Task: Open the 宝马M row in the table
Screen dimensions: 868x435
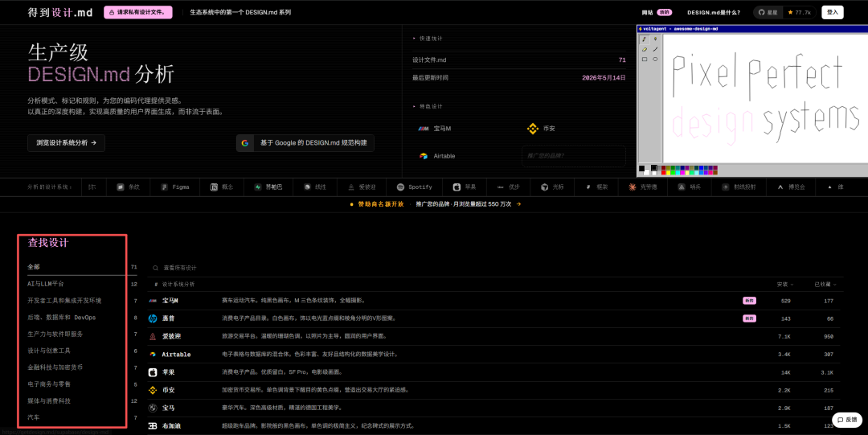Action: (495, 301)
